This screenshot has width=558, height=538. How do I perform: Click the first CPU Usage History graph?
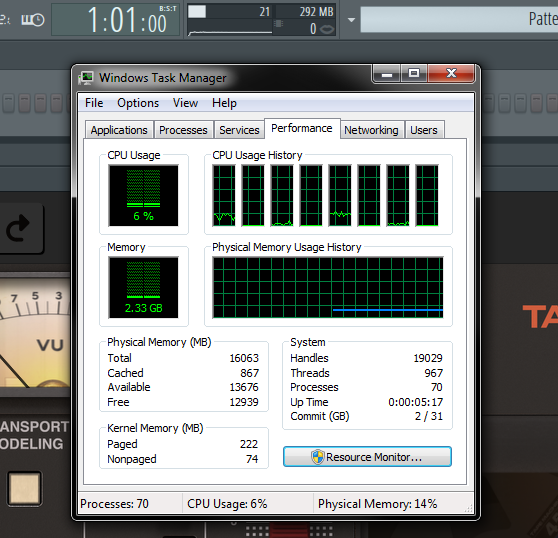click(x=224, y=195)
